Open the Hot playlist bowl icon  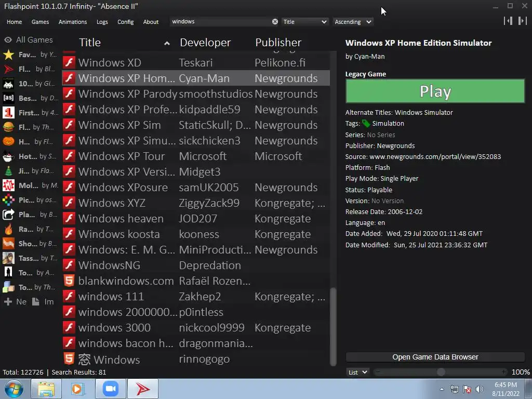(x=8, y=156)
